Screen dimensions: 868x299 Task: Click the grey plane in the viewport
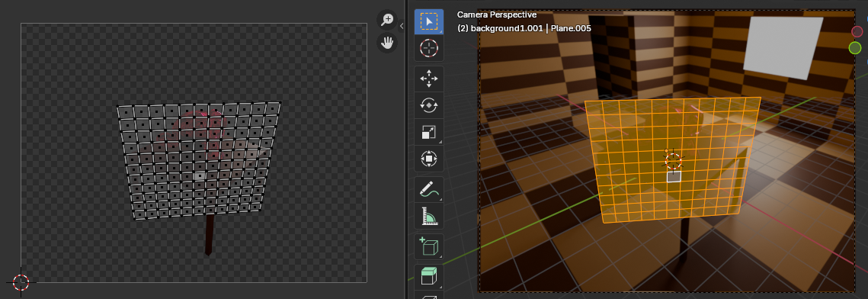[x=783, y=47]
